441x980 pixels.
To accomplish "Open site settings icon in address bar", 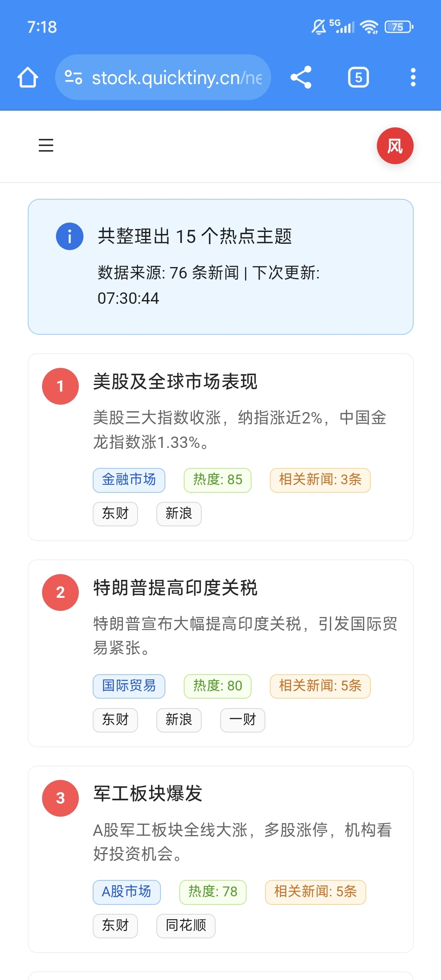I will (73, 77).
